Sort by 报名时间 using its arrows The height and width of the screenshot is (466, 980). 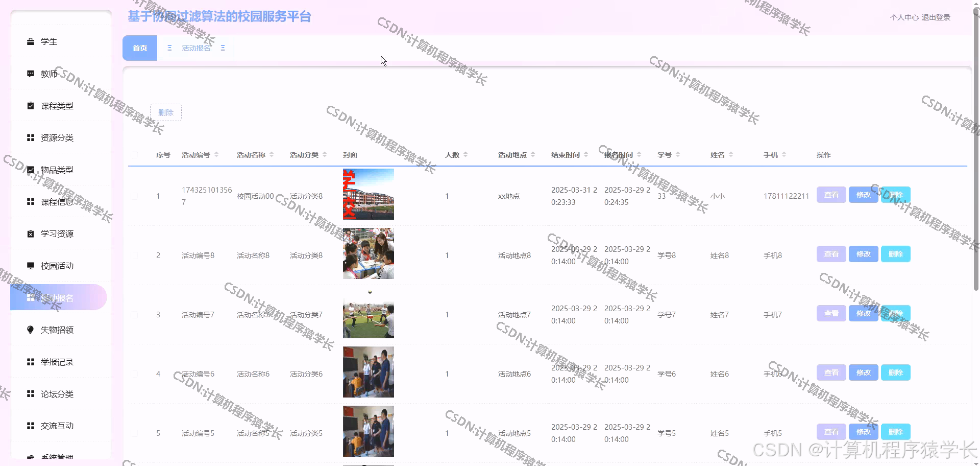click(639, 154)
